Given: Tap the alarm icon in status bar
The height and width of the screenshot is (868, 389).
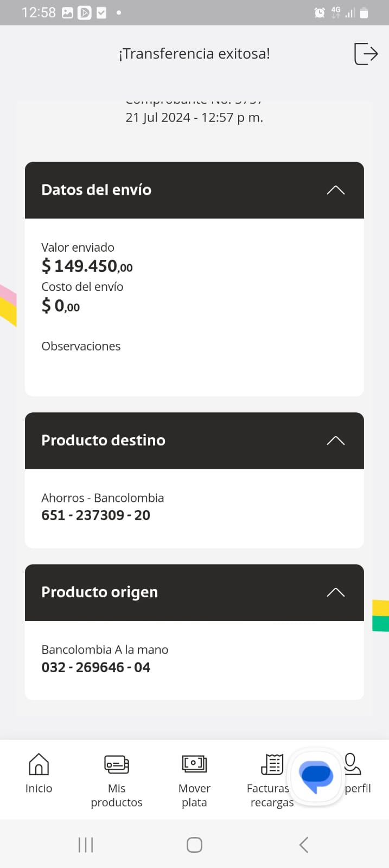Looking at the screenshot, I should [x=320, y=12].
